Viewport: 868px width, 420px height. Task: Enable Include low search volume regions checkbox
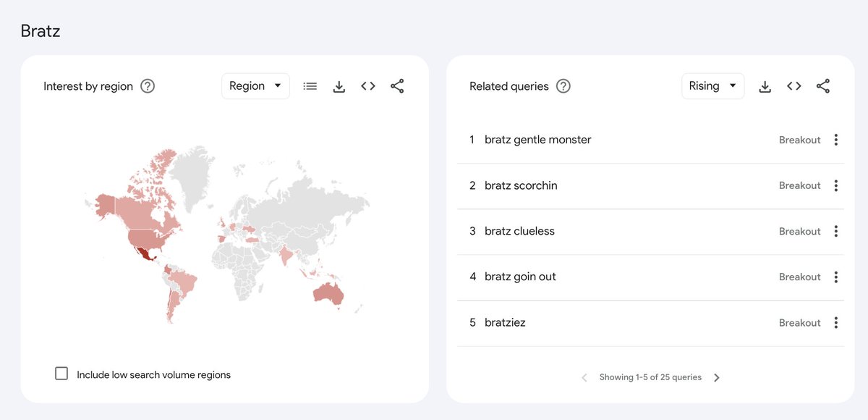61,374
